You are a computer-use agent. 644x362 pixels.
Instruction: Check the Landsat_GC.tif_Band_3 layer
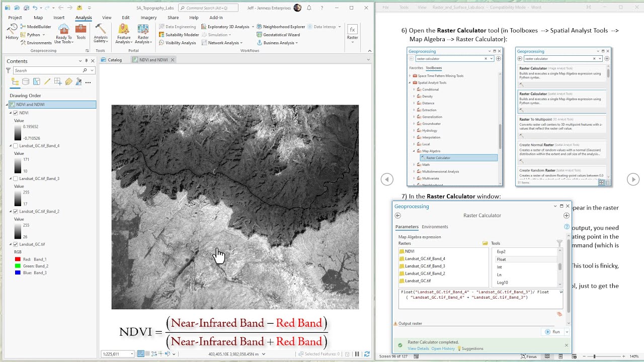pos(15,178)
